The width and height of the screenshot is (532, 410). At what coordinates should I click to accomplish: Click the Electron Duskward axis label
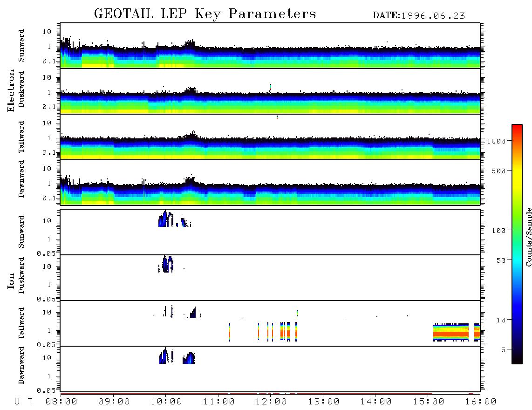21,89
